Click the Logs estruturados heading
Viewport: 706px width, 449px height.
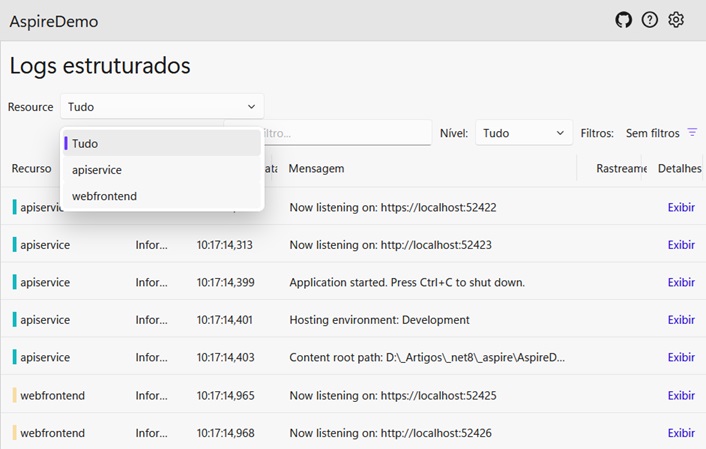100,65
